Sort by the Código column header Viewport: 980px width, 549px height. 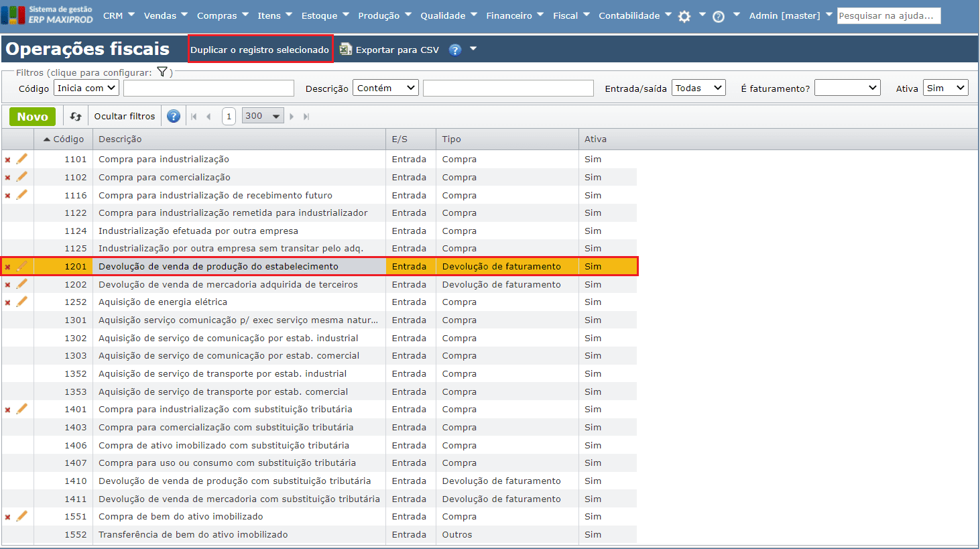click(68, 139)
